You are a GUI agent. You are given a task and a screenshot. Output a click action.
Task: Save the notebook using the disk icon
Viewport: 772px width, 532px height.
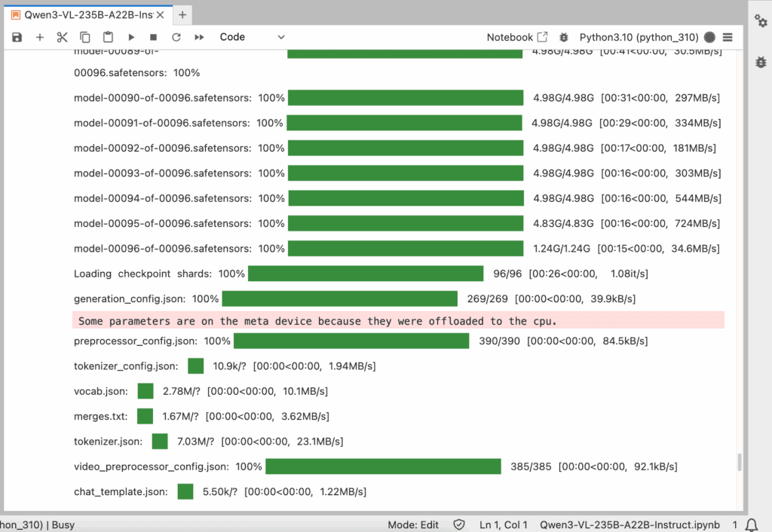pyautogui.click(x=17, y=37)
